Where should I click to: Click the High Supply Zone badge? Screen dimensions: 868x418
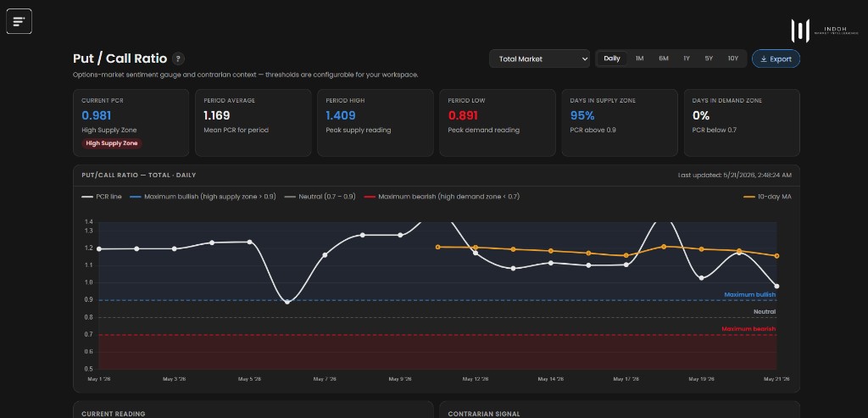coord(112,143)
